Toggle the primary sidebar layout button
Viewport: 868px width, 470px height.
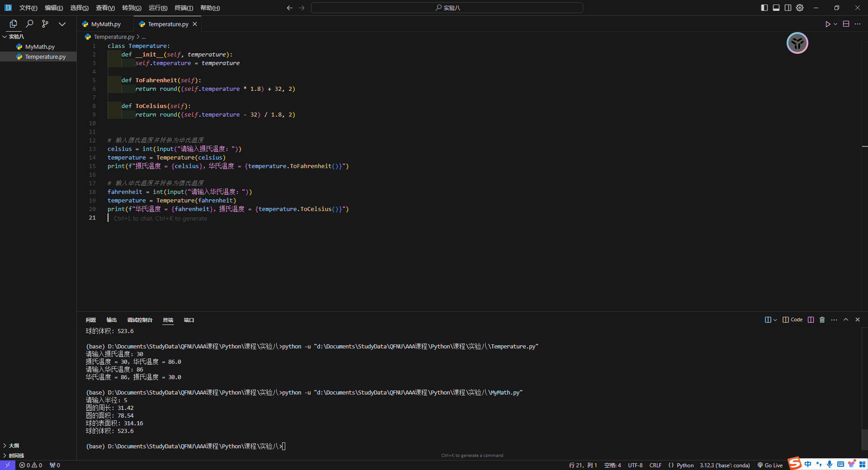(x=764, y=8)
